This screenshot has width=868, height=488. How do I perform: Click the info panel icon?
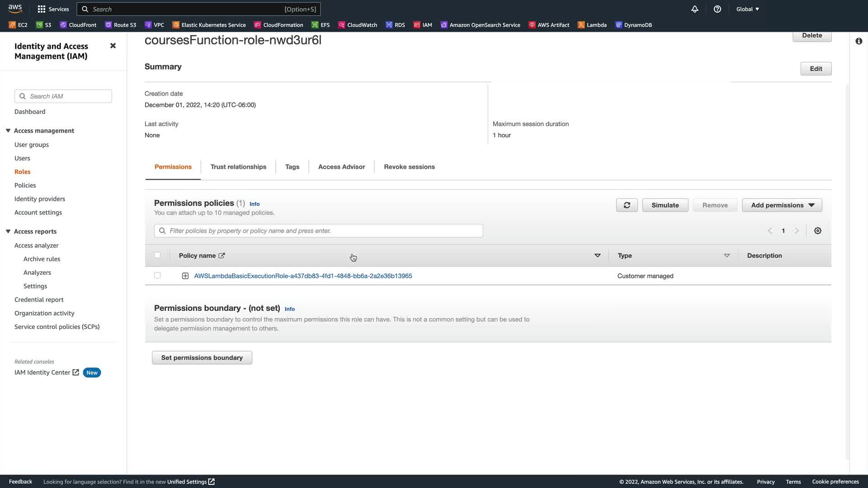tap(859, 41)
